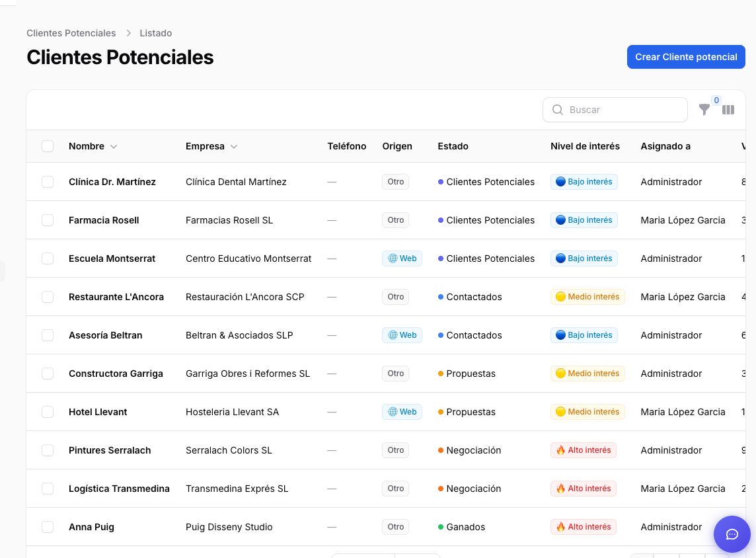Click the search magnifier icon
Screen dimensions: 756x558
pyautogui.click(x=557, y=110)
